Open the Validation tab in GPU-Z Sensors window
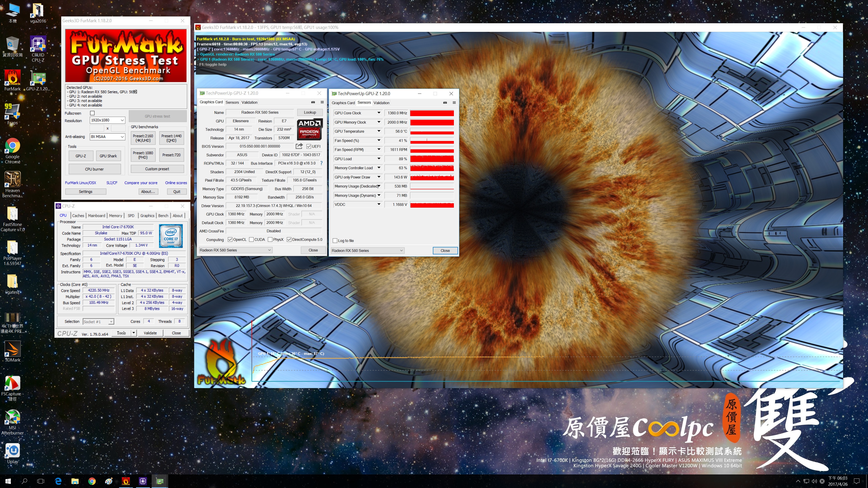 point(381,103)
